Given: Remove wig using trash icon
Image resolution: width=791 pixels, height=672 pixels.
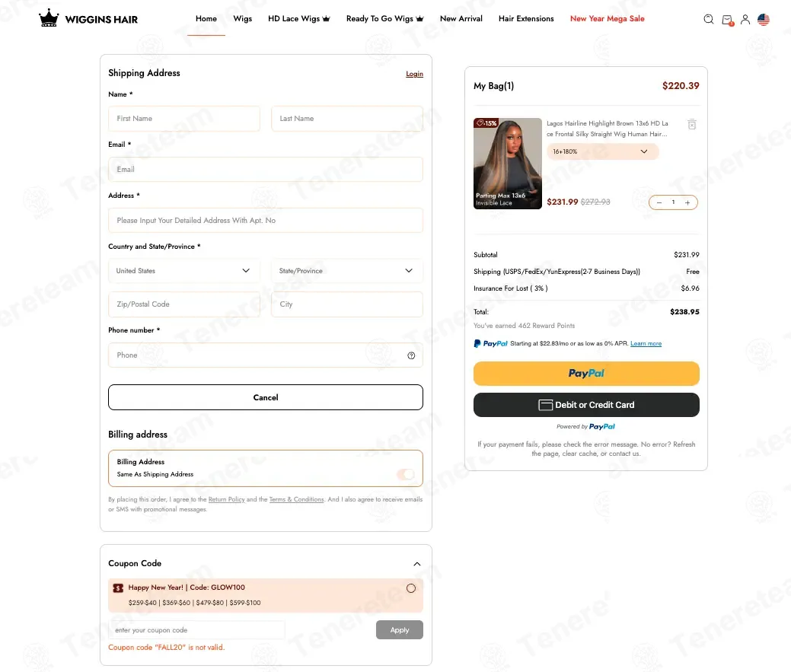Looking at the screenshot, I should click(x=691, y=124).
